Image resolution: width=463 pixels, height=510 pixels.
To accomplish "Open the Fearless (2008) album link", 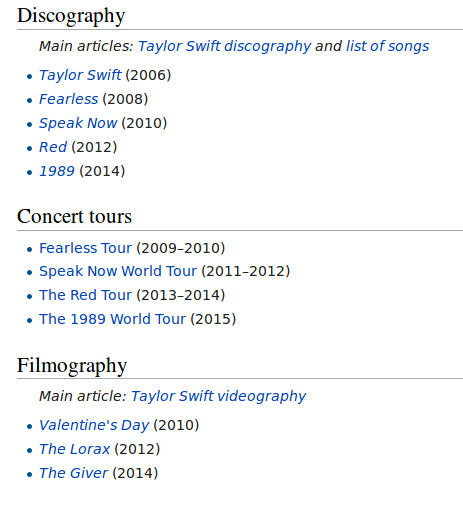I will [69, 99].
